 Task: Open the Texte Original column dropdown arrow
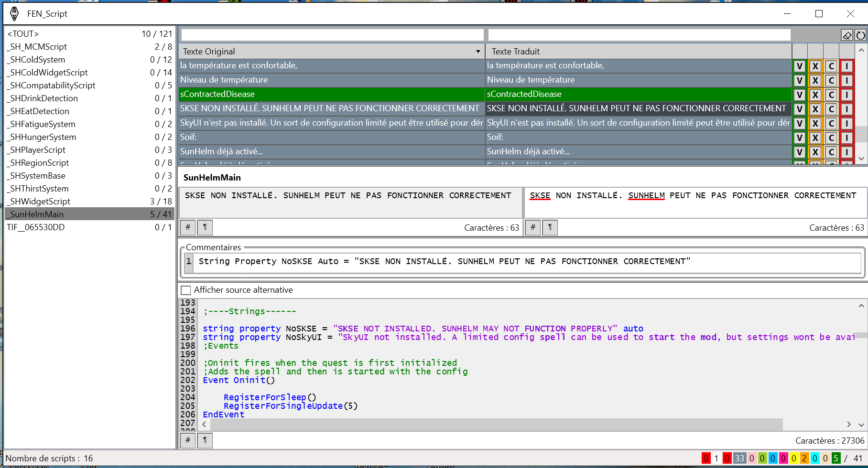click(x=478, y=52)
